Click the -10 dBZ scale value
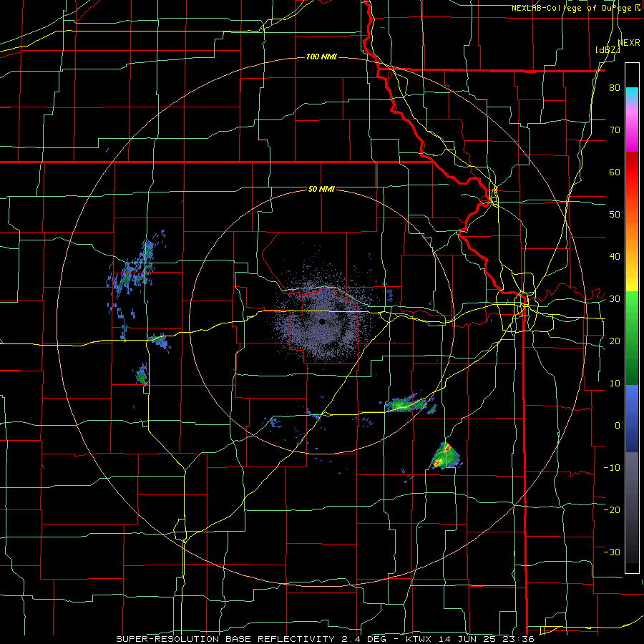This screenshot has height=644, width=644. pos(612,467)
